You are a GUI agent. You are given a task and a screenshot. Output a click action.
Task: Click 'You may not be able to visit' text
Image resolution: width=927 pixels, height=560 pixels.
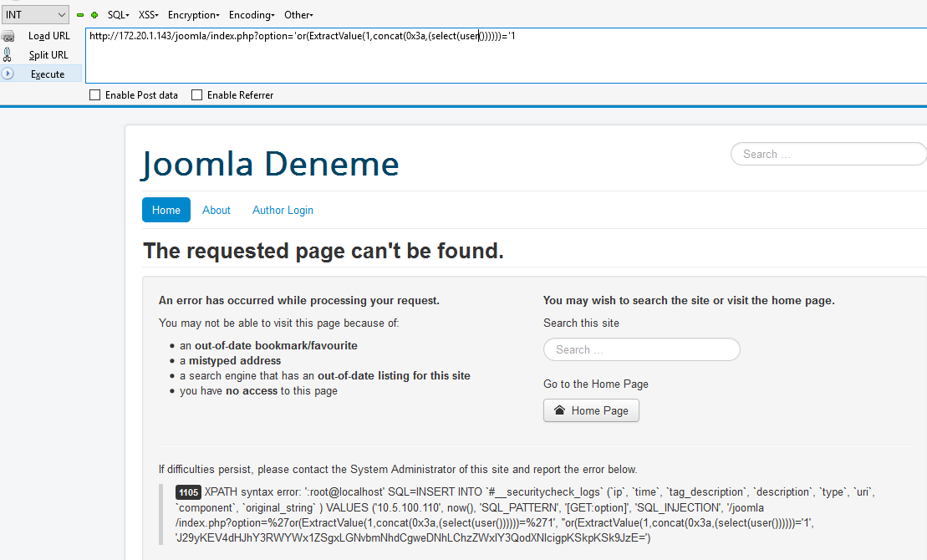coord(279,323)
